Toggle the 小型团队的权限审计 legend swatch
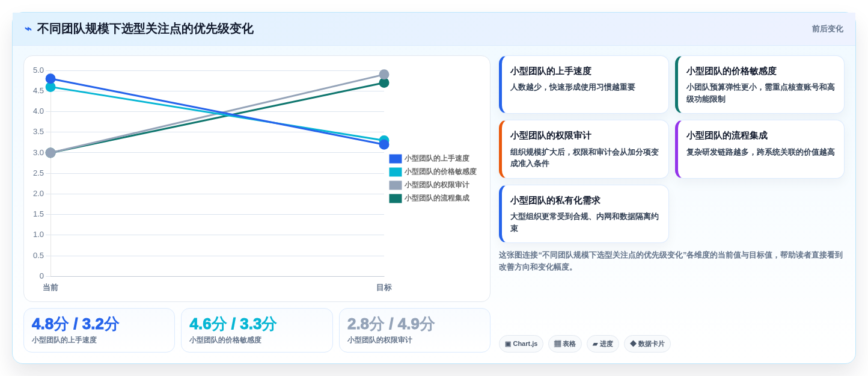Image resolution: width=868 pixels, height=376 pixels. (x=396, y=185)
